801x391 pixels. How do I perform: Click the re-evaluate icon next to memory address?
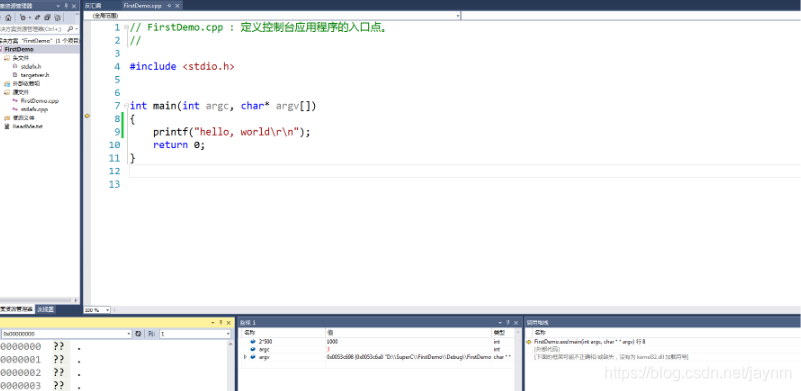[138, 334]
